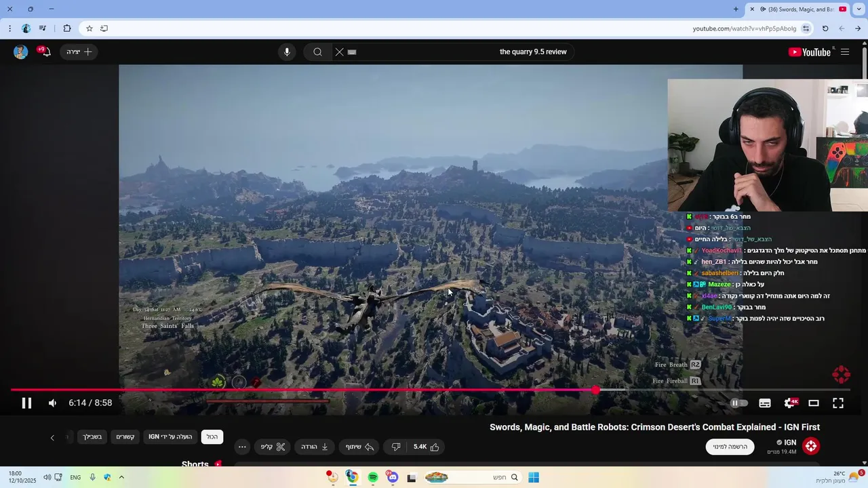The image size is (868, 488).
Task: Like the video (5.4K thumbs up)
Action: [427, 447]
